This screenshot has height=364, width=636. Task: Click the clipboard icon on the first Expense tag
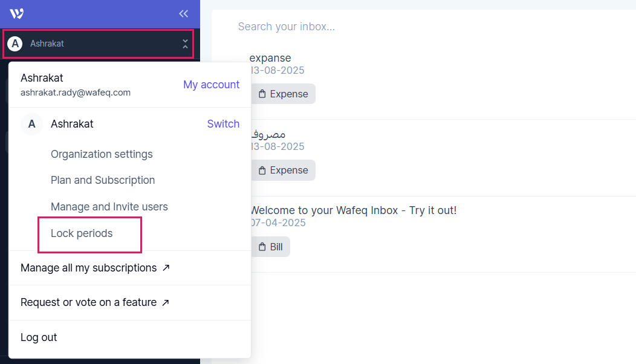262,94
